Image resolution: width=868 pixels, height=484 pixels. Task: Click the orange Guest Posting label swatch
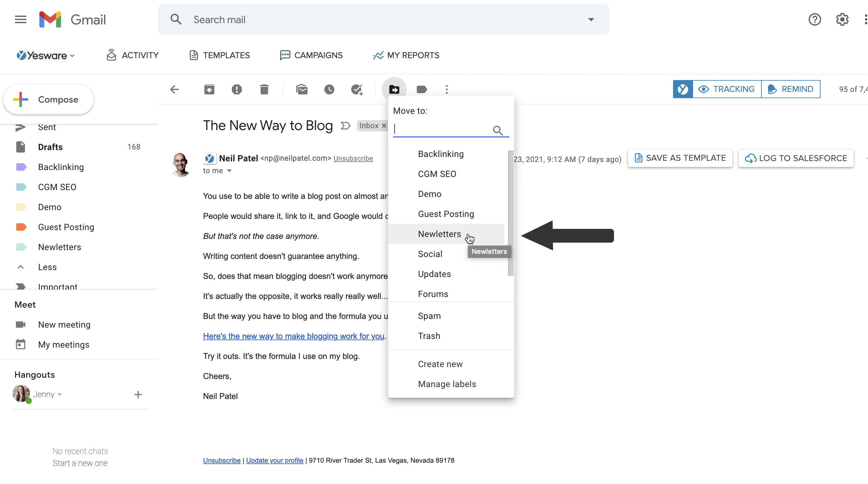(x=21, y=227)
